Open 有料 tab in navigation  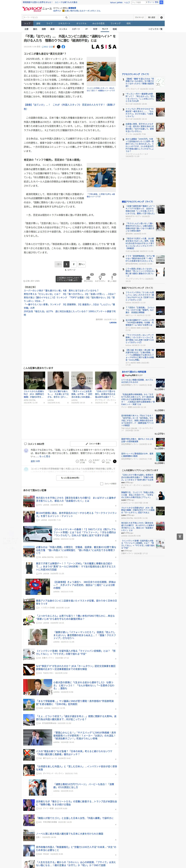click(128, 24)
